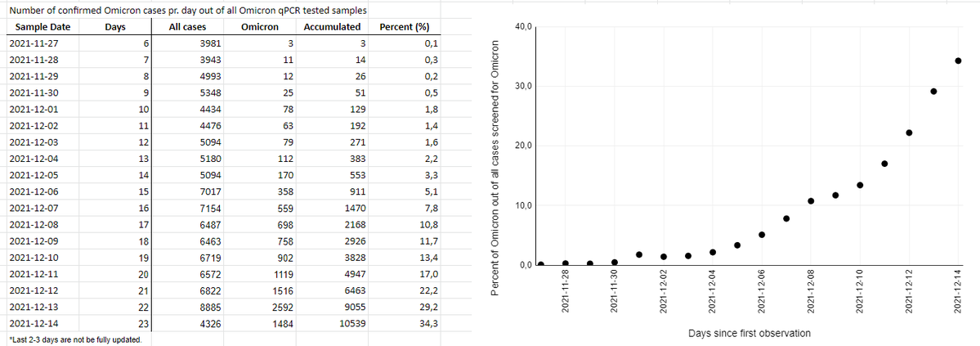Viewport: 980px width, 346px height.
Task: Select the x-axis title Days since first observation
Action: pos(749,333)
